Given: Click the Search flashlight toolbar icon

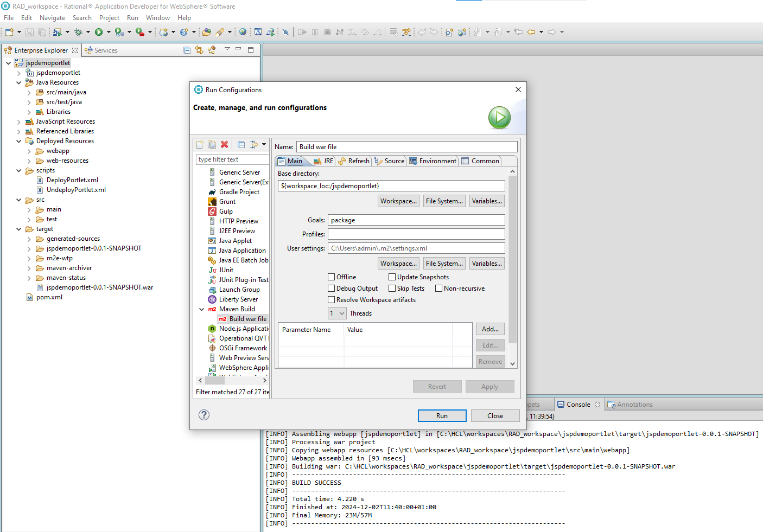Looking at the screenshot, I should [219, 32].
